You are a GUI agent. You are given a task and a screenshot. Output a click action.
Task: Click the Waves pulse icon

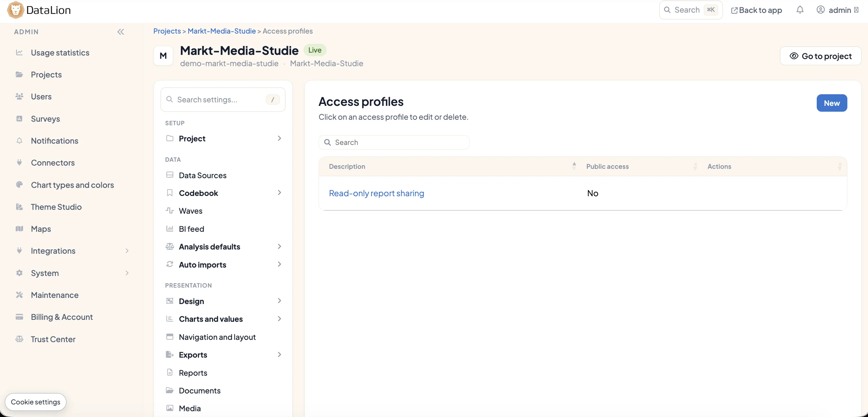(170, 210)
